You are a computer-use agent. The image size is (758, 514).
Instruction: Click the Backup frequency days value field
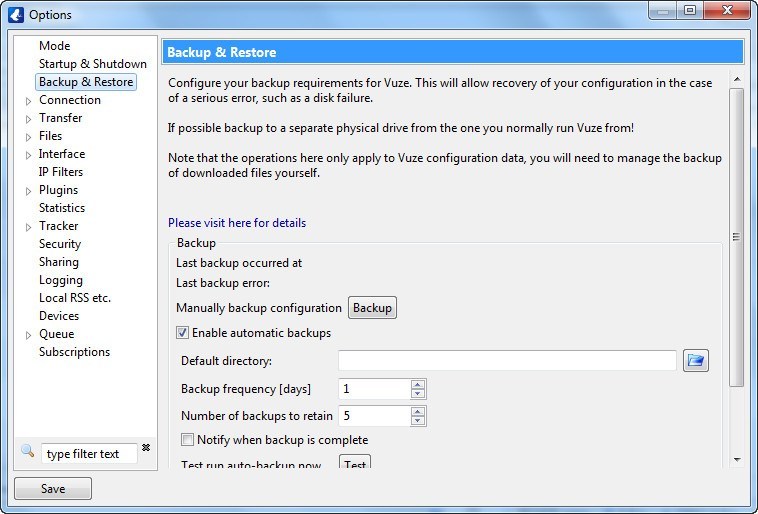click(x=375, y=389)
